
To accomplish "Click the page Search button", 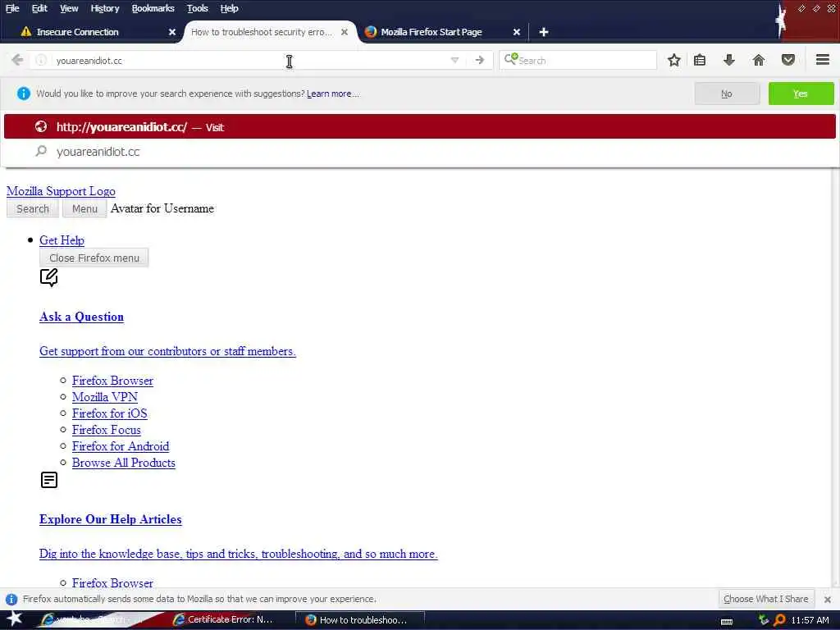I will [x=32, y=209].
